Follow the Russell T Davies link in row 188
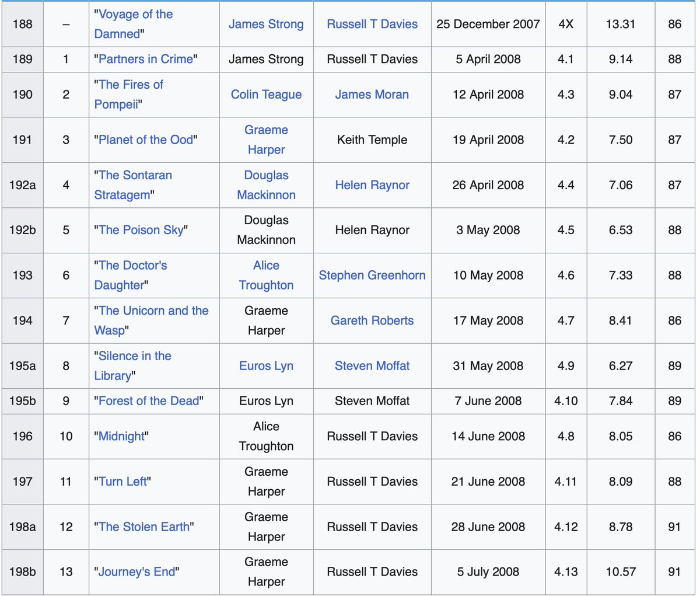Image resolution: width=700 pixels, height=596 pixels. coord(372,24)
